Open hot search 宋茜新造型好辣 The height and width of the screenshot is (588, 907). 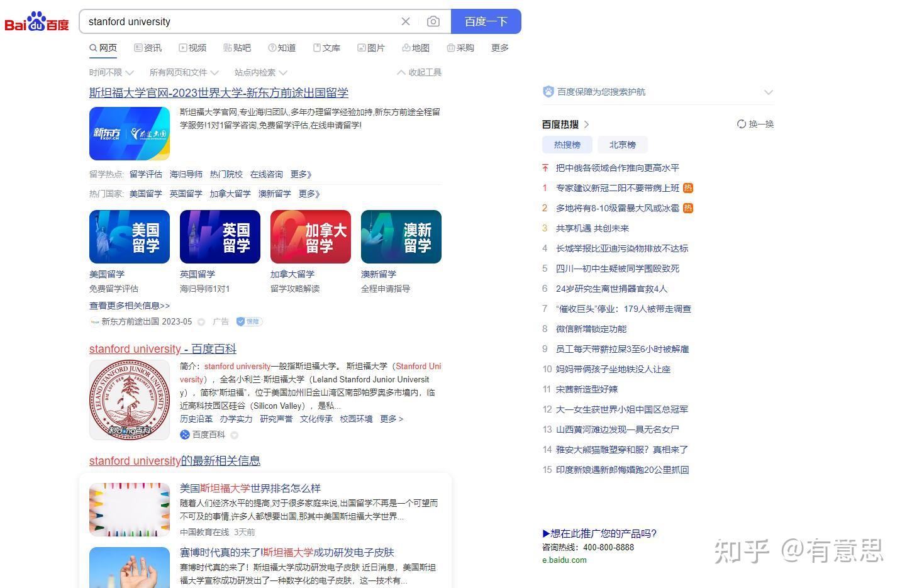pos(587,389)
